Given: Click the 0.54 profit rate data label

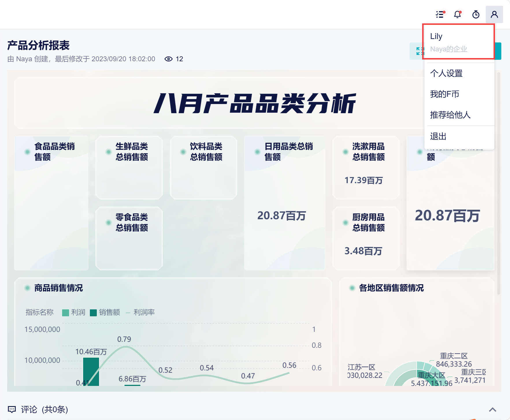Looking at the screenshot, I should pyautogui.click(x=207, y=368).
